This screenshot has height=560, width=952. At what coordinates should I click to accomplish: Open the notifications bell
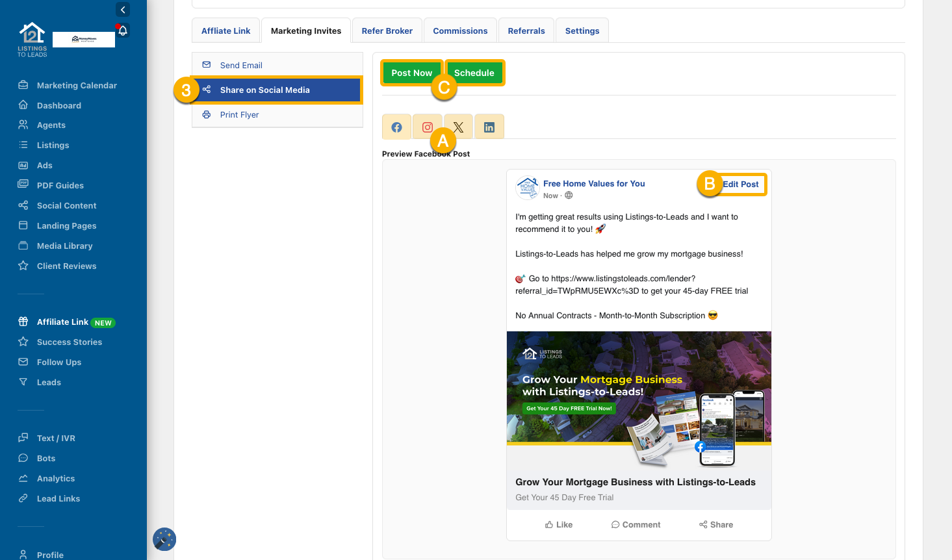123,31
